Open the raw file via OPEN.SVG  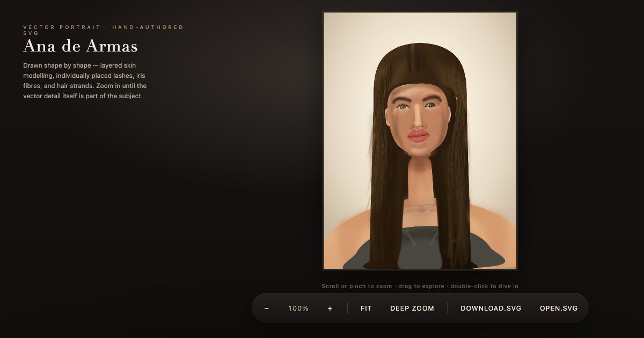(559, 308)
